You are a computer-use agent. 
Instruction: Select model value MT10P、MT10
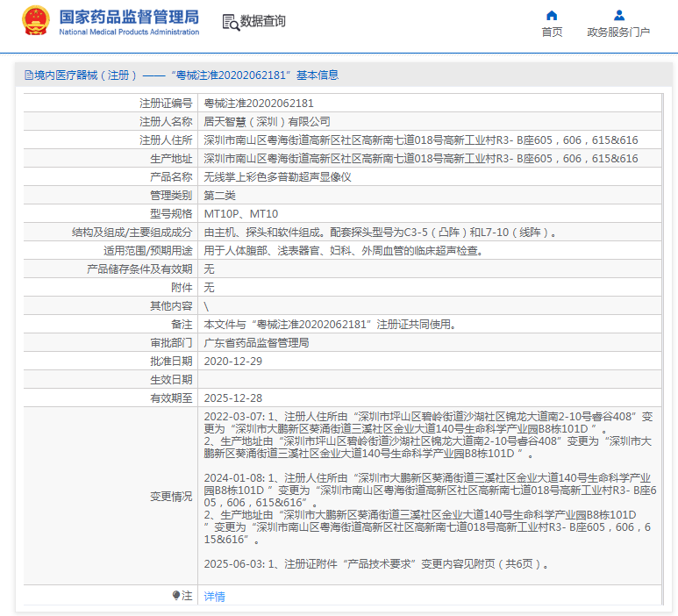click(241, 214)
